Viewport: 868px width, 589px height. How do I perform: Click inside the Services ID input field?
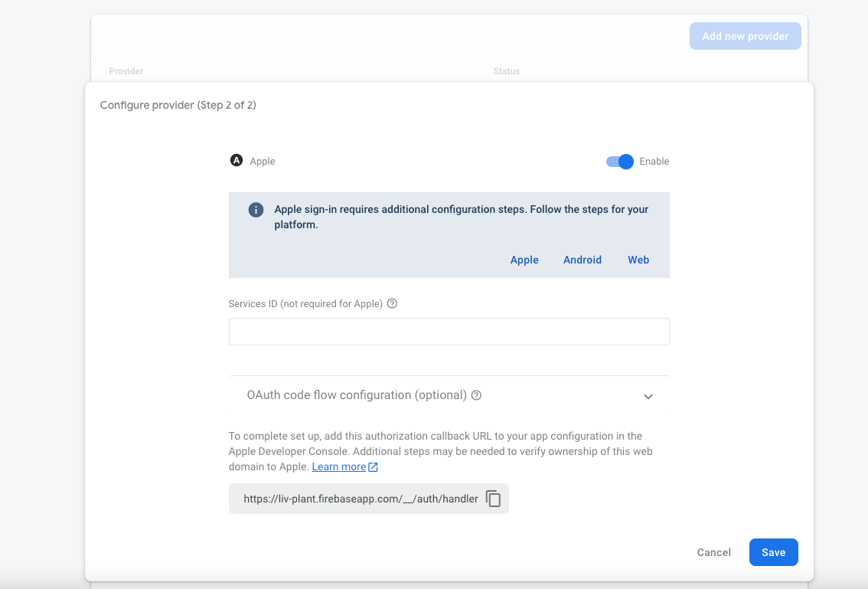click(449, 331)
